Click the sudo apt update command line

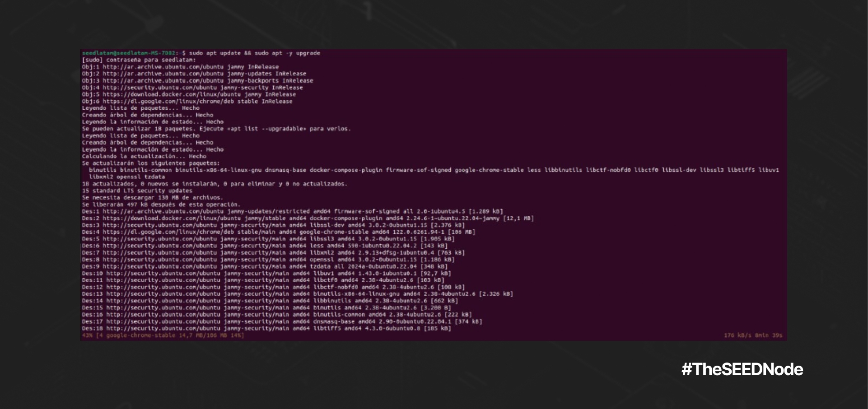pyautogui.click(x=254, y=53)
